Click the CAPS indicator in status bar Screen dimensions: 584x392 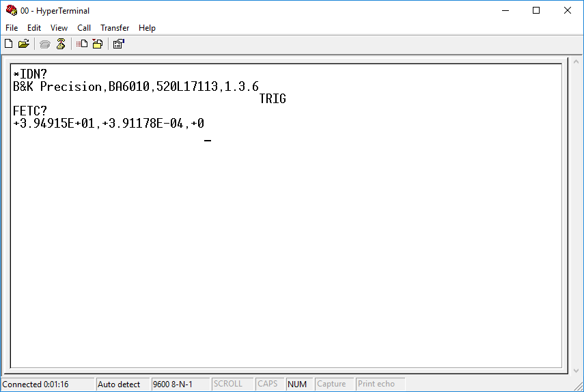[270, 384]
